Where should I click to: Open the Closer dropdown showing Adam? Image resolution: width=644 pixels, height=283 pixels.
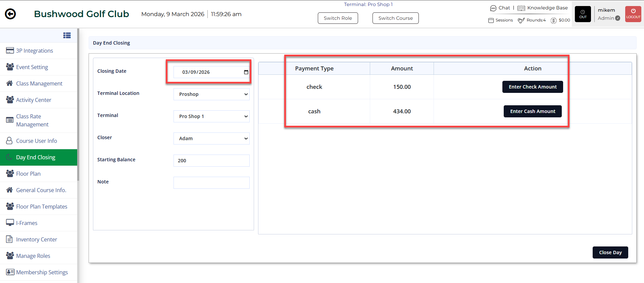click(211, 138)
